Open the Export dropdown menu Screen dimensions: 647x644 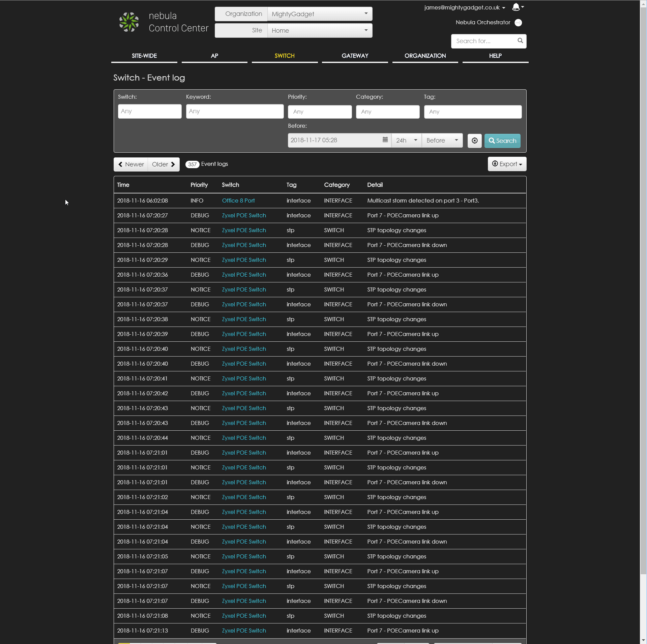click(507, 164)
